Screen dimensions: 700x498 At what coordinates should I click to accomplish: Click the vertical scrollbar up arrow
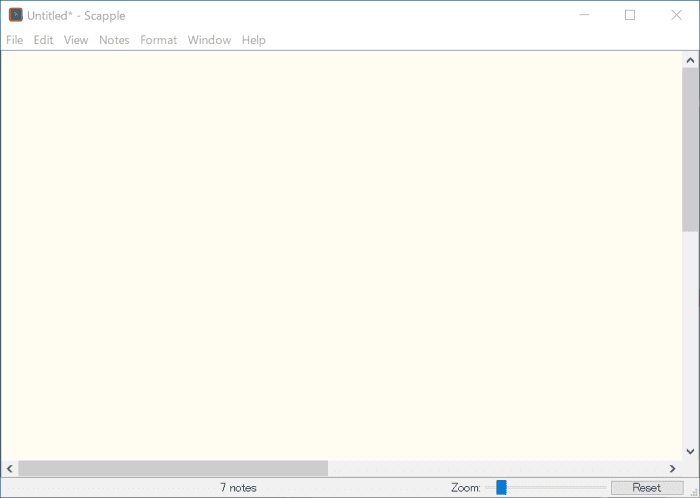pyautogui.click(x=690, y=60)
